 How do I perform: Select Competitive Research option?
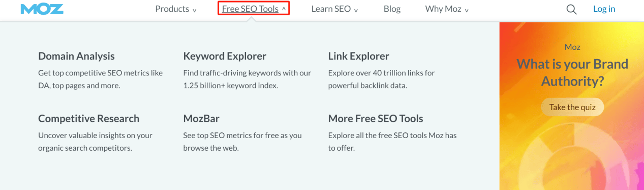click(x=88, y=118)
